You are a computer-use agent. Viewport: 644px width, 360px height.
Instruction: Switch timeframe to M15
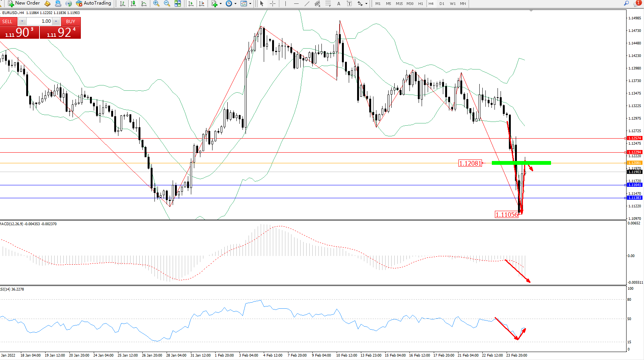coord(399,4)
